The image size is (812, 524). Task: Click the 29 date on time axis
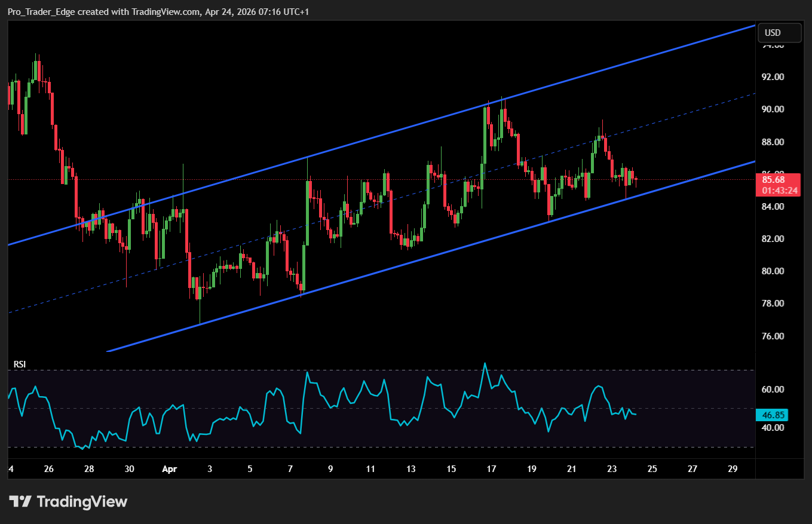click(733, 469)
